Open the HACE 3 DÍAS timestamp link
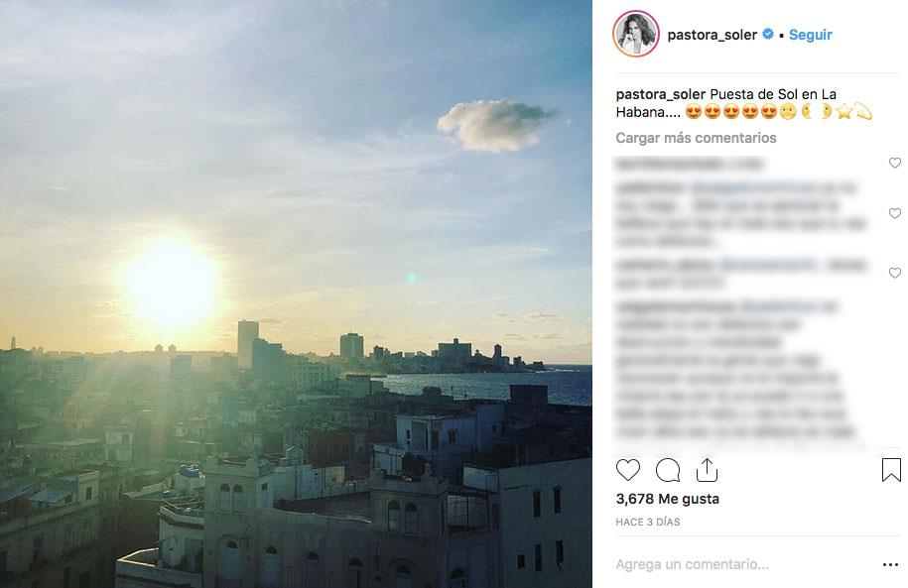This screenshot has width=908, height=588. click(x=647, y=522)
